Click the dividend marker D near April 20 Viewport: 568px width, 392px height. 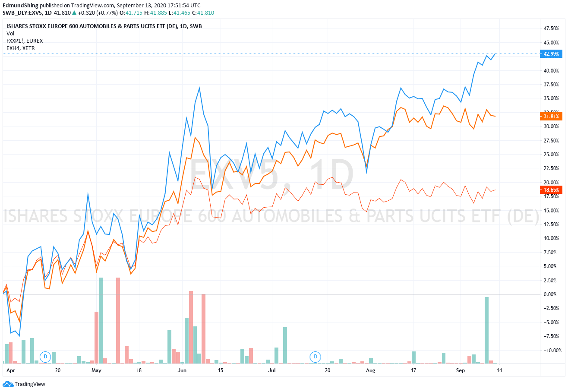(45, 357)
